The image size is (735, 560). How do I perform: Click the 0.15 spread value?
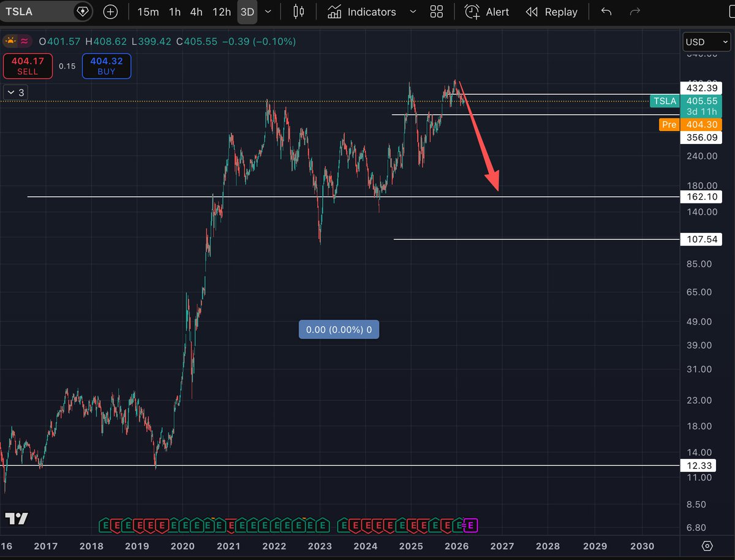[x=67, y=66]
